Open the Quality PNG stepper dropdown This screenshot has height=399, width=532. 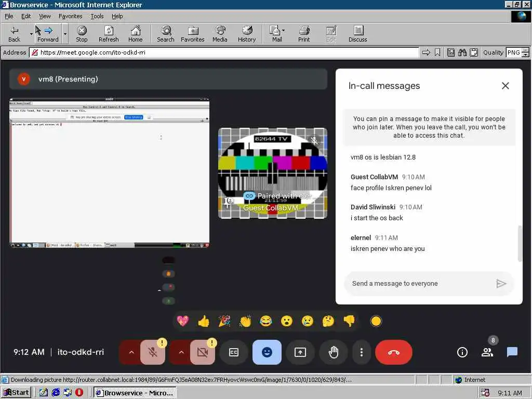[x=525, y=52]
